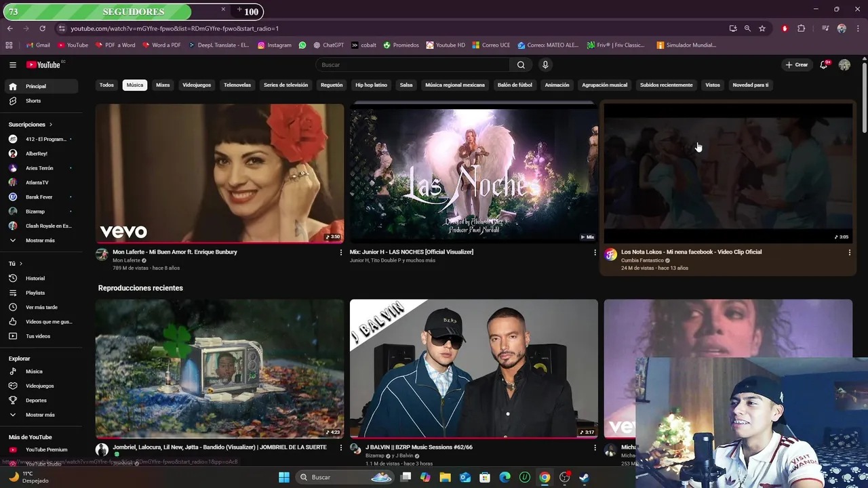Open the account avatar menu
This screenshot has width=868, height=488.
(x=844, y=65)
